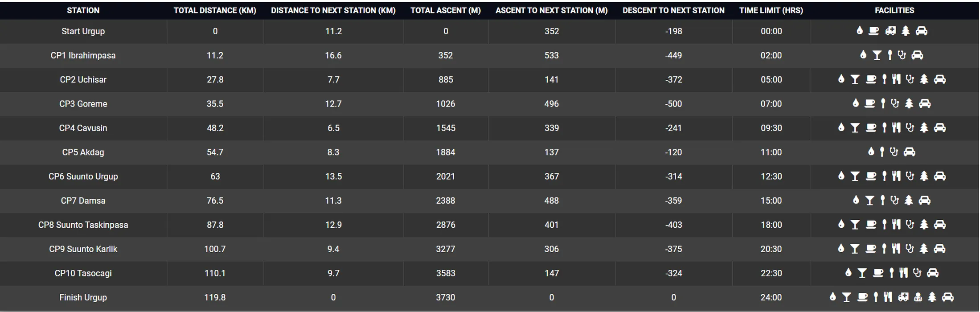The width and height of the screenshot is (980, 312).
Task: Click the cocktail glass icon for CP1 Ibrahimpasa
Action: coord(877,55)
